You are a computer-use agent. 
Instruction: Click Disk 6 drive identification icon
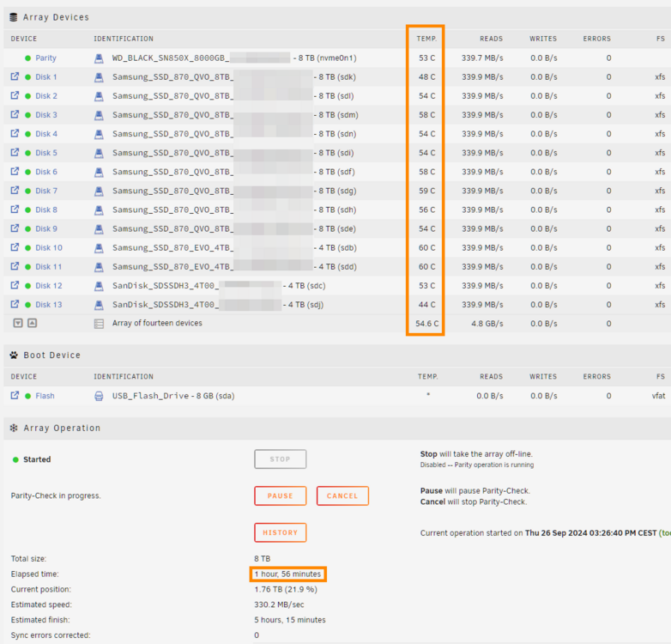tap(99, 172)
